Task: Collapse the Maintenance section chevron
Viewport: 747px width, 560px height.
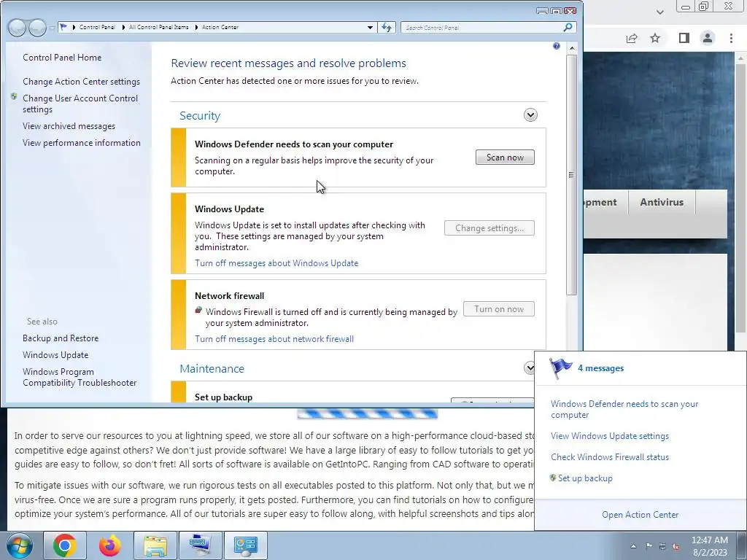Action: (x=529, y=367)
